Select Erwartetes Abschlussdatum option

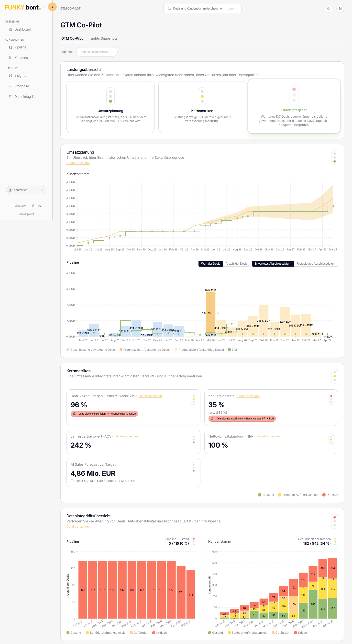pos(273,263)
